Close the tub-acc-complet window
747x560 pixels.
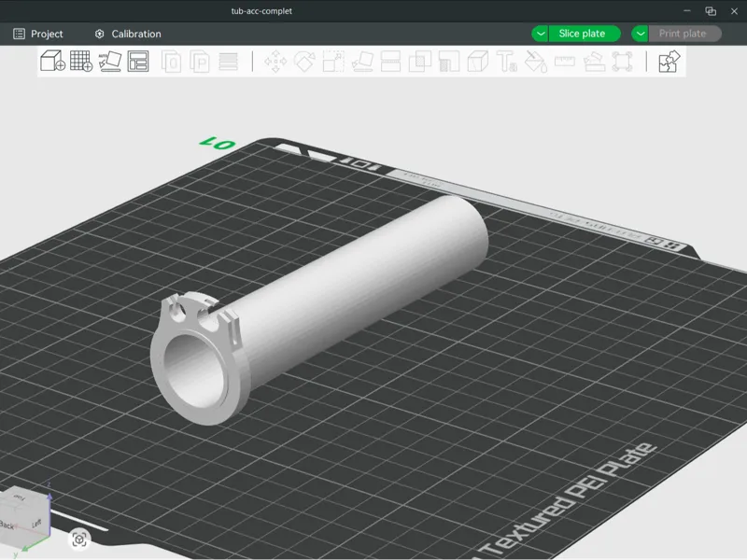[734, 11]
